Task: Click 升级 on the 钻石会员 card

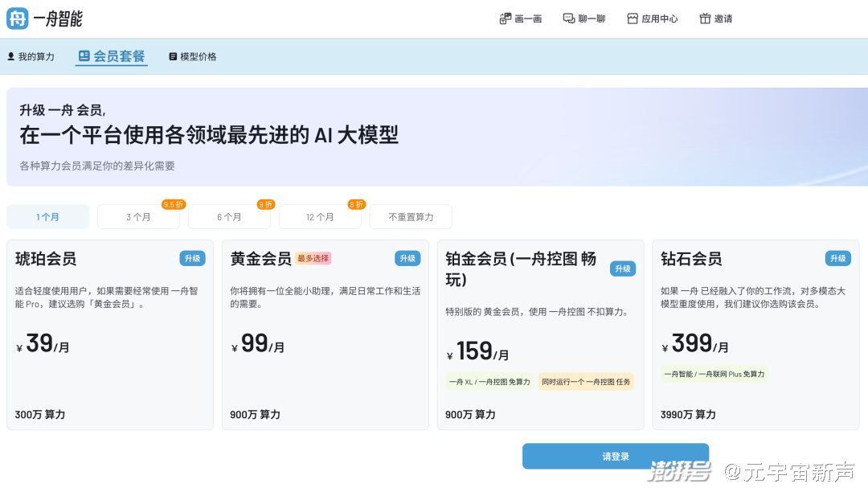Action: pyautogui.click(x=838, y=258)
